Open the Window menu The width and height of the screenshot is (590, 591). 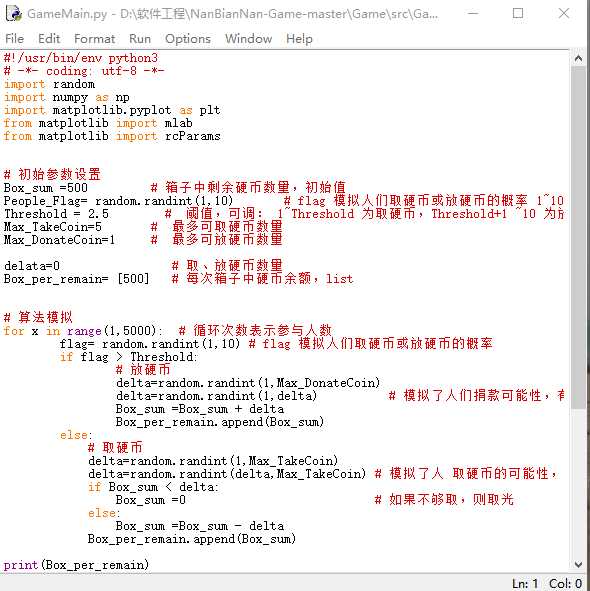pos(248,39)
